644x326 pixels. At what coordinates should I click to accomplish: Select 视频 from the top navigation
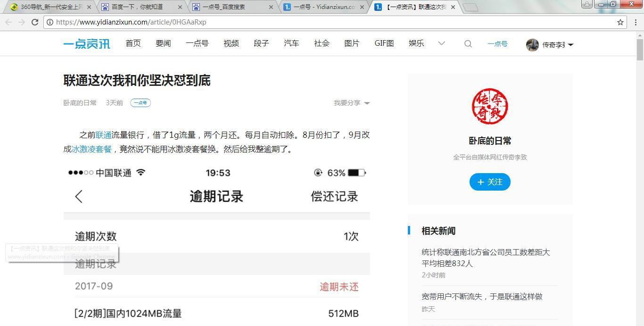(231, 43)
